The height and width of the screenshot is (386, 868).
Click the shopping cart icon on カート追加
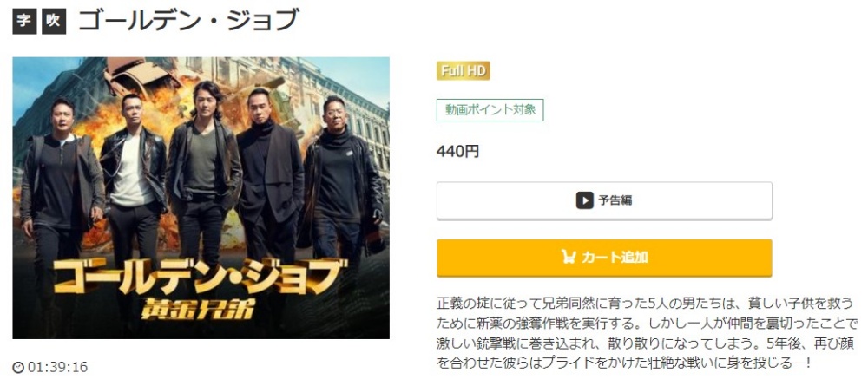click(x=568, y=257)
